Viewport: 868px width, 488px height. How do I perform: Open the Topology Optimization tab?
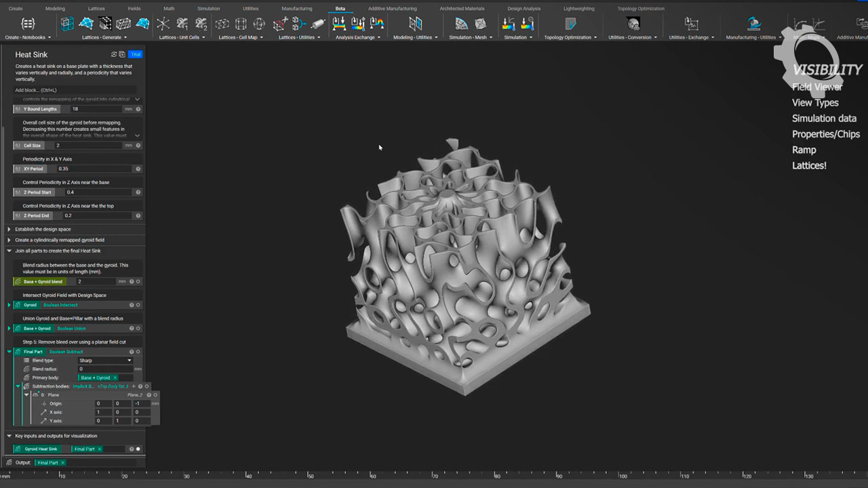(641, 9)
